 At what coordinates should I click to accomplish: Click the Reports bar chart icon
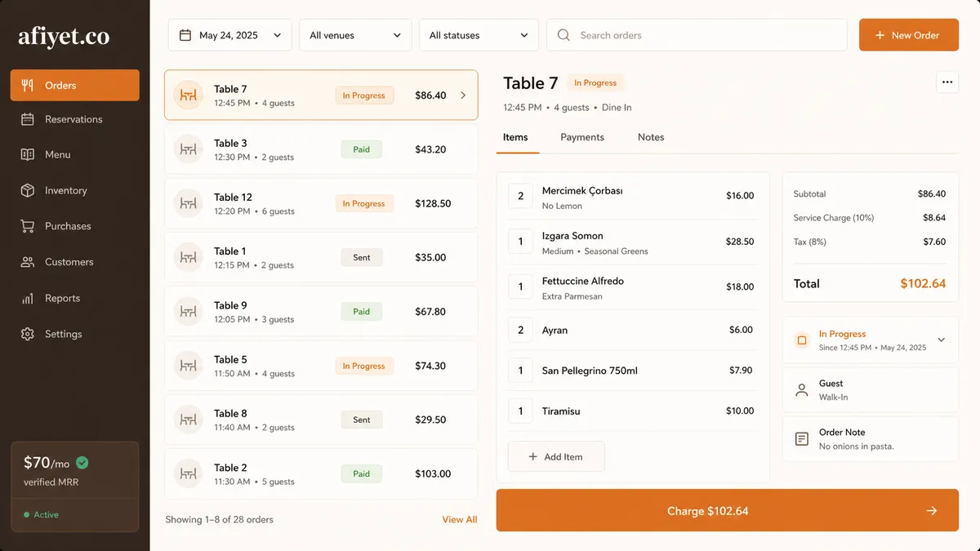tap(28, 298)
